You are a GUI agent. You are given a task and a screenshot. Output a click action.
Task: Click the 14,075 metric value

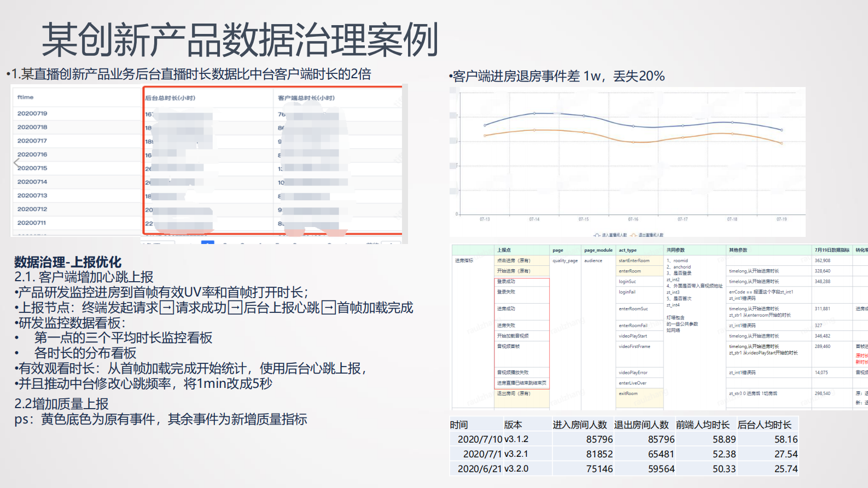821,373
